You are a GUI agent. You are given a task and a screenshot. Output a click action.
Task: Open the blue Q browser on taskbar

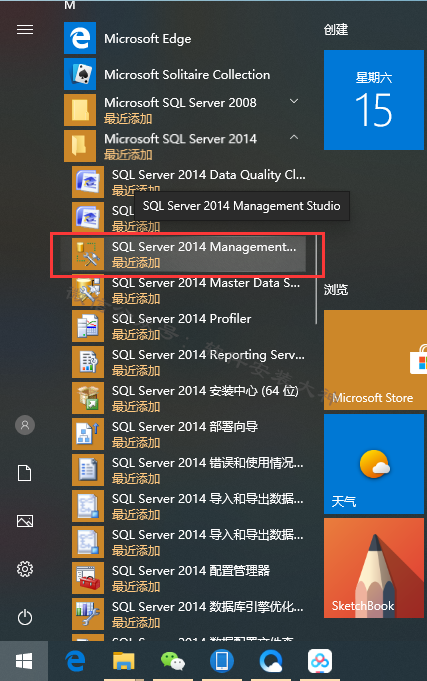[271, 661]
